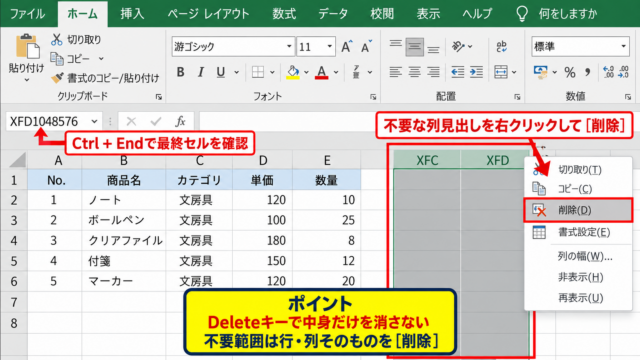Open number format dropdown (標準)

coord(623,47)
